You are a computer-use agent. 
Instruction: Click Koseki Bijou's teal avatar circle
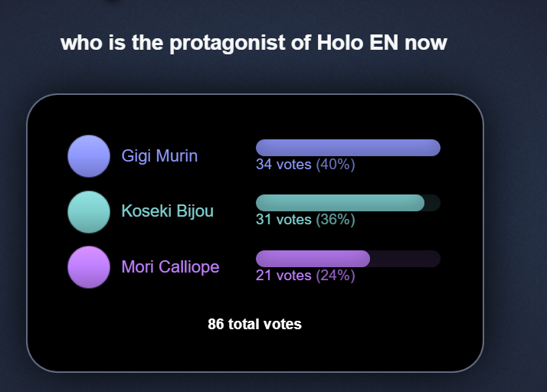tap(89, 211)
